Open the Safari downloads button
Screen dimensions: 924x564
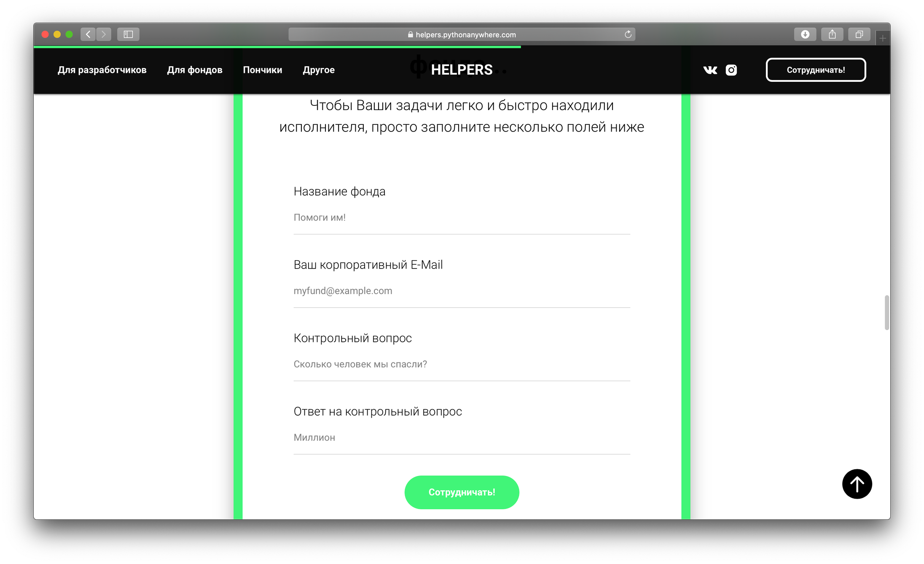coord(805,35)
